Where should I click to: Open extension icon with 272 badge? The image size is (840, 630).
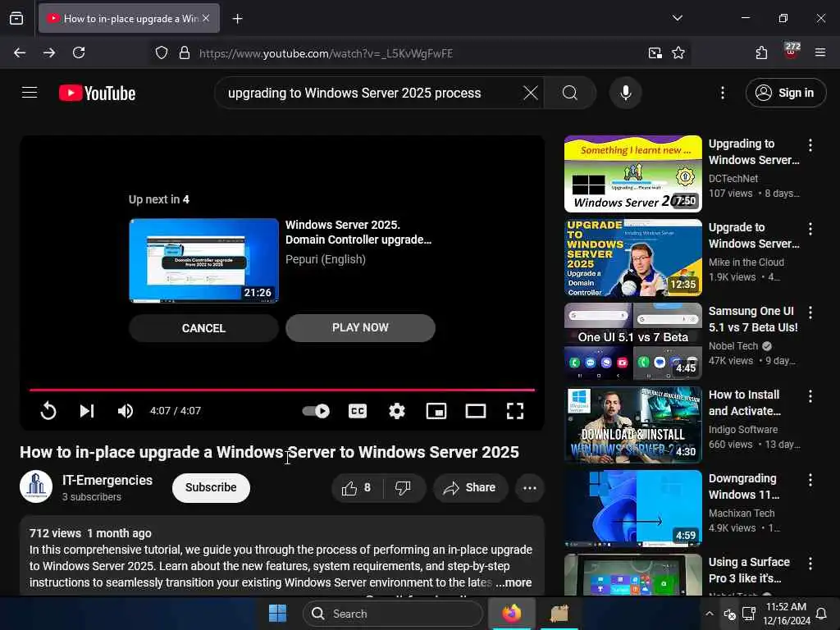[x=792, y=51]
